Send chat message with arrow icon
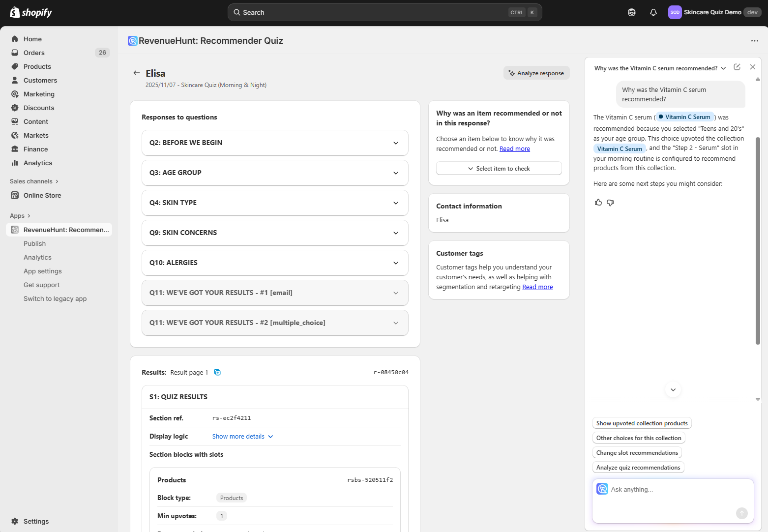The height and width of the screenshot is (532, 768). pyautogui.click(x=742, y=513)
